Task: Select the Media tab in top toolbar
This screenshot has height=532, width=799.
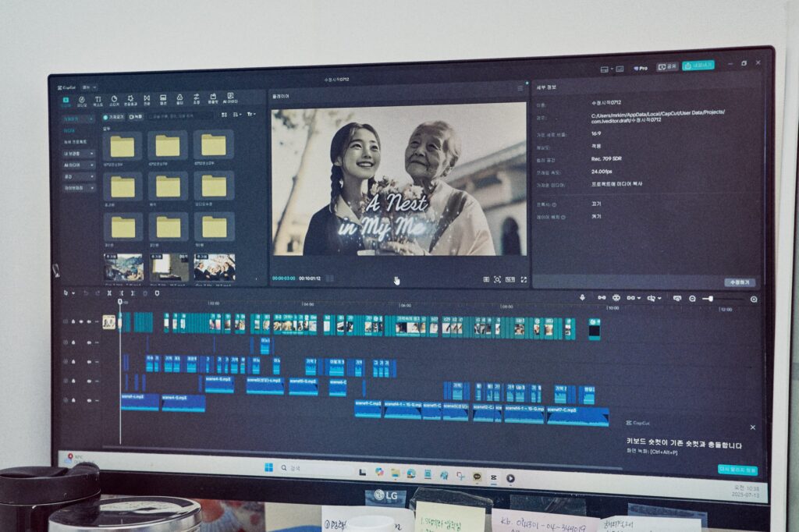Action: pos(66,101)
